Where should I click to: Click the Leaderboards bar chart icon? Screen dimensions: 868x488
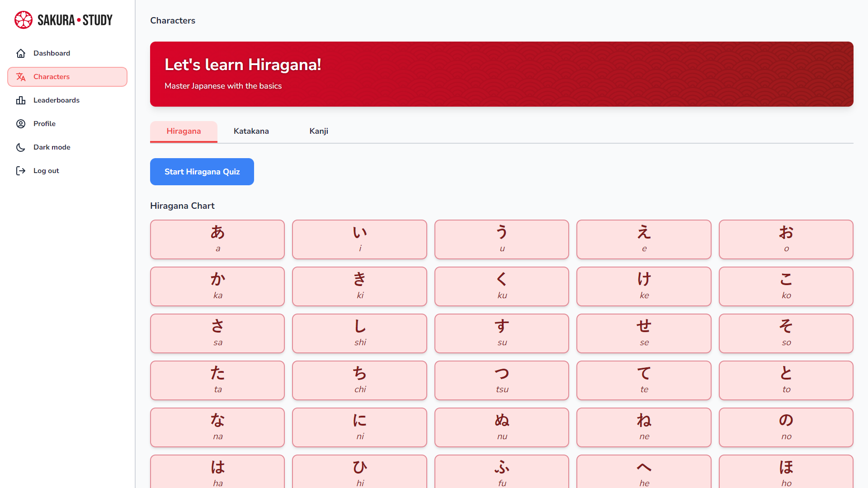pyautogui.click(x=21, y=100)
